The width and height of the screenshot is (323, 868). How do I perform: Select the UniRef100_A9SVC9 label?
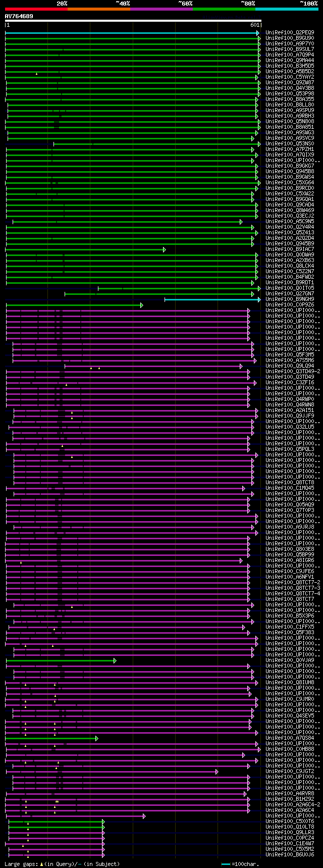pos(290,138)
